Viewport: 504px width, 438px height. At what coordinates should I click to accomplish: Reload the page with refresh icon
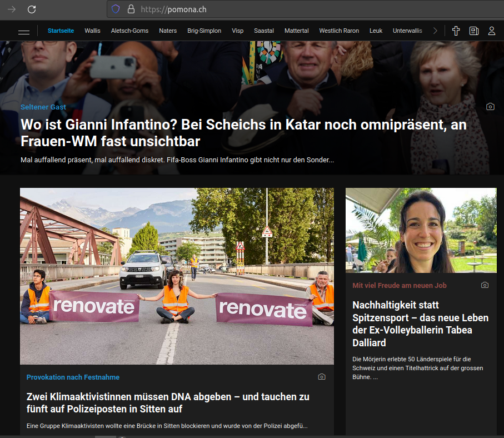click(x=32, y=9)
